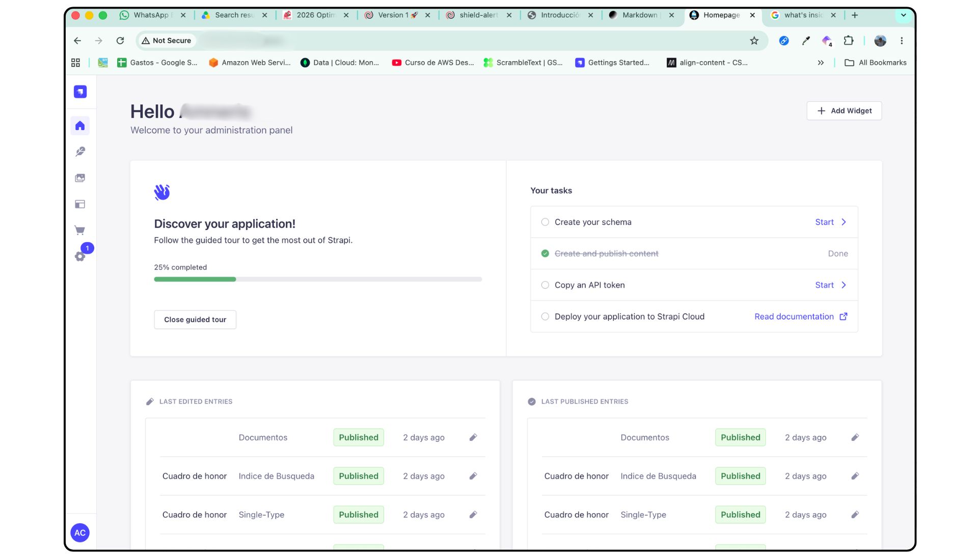
Task: Edit Indice de Busqueda in Last Published
Action: pyautogui.click(x=855, y=476)
